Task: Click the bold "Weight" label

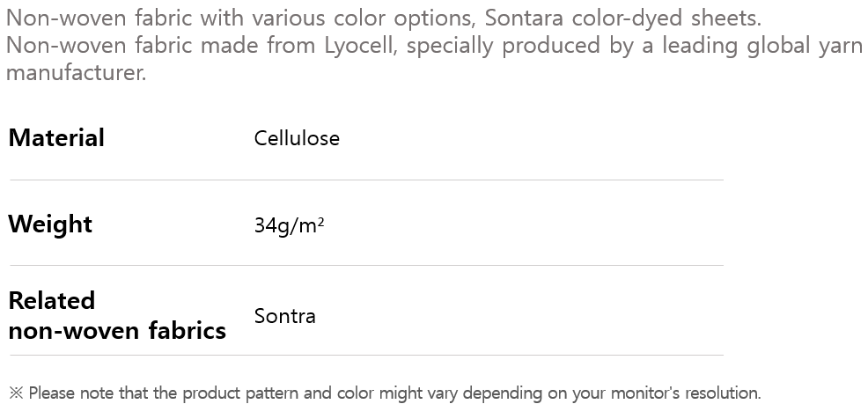Action: tap(50, 224)
